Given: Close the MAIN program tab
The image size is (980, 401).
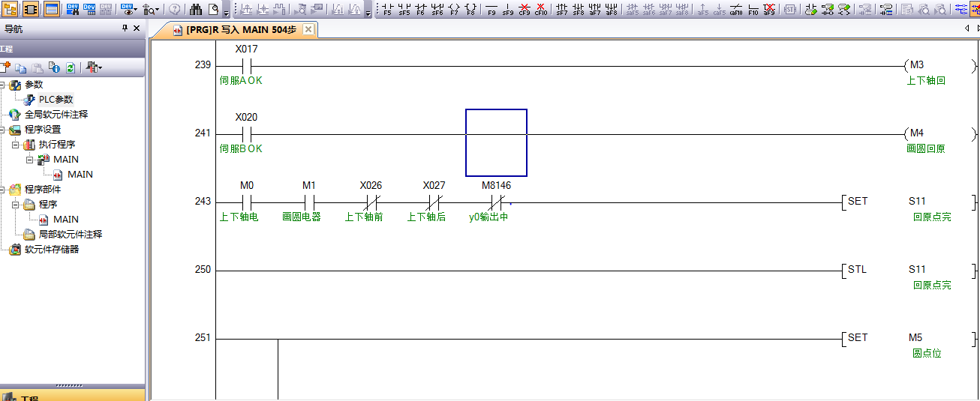Looking at the screenshot, I should tap(308, 30).
